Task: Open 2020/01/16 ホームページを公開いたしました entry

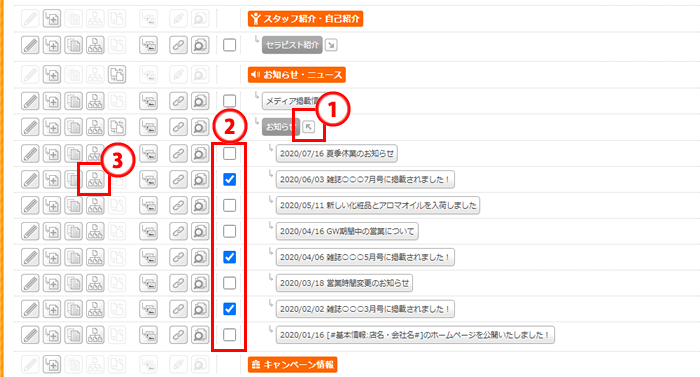Action: point(415,335)
